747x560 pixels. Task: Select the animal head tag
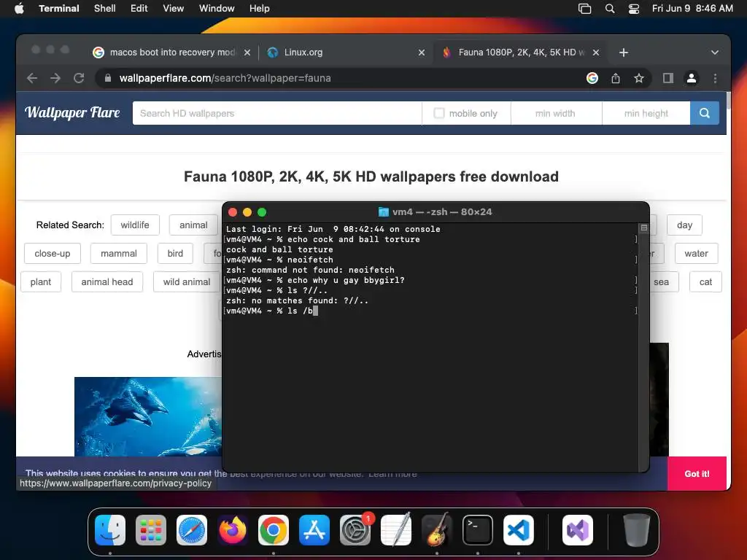click(x=107, y=282)
